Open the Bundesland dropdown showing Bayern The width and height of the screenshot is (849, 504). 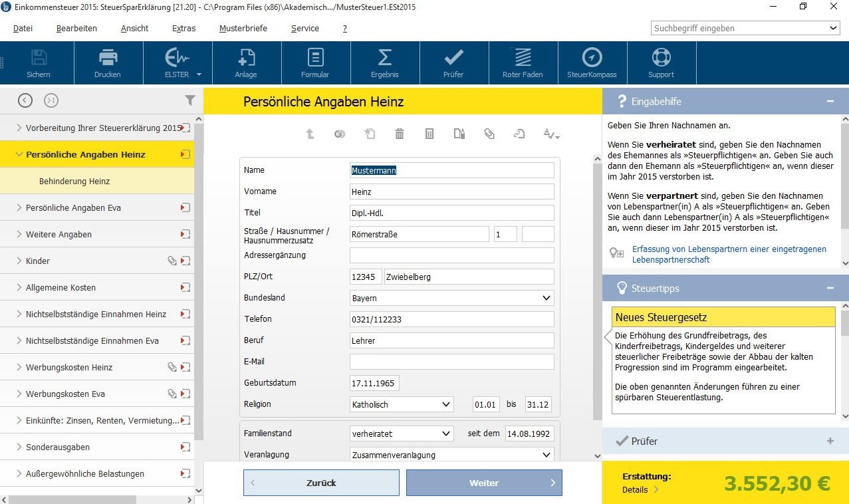tap(452, 298)
